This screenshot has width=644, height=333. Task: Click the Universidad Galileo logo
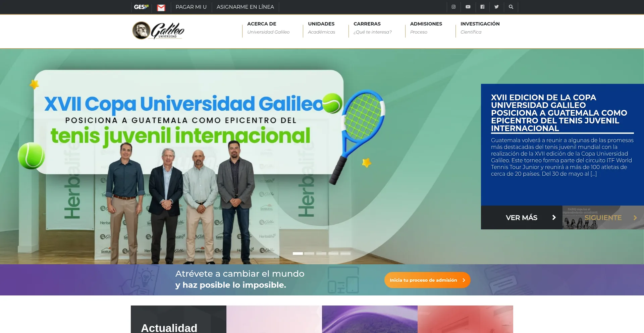[x=158, y=31]
